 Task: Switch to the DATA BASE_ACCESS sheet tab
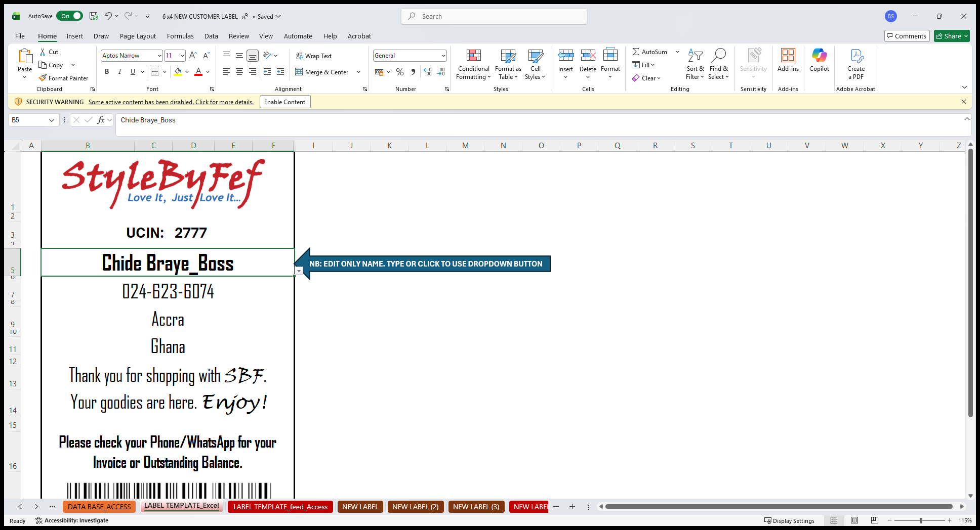[99, 507]
